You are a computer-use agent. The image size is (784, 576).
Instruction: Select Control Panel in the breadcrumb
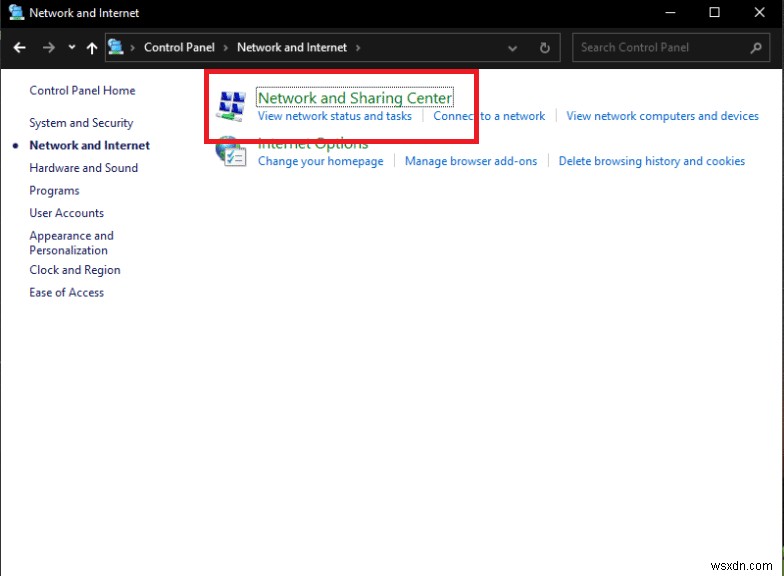point(179,47)
